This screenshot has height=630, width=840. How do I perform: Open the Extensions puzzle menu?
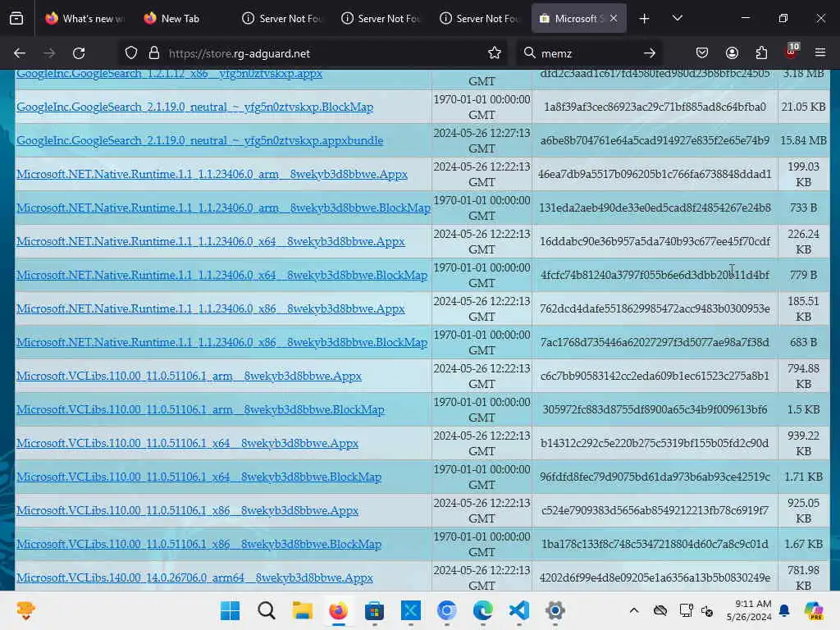point(761,52)
